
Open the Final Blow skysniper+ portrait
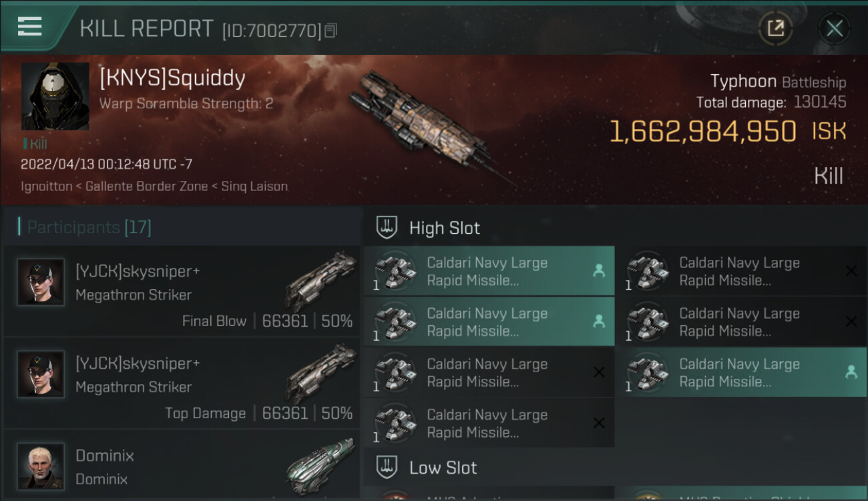pyautogui.click(x=41, y=282)
